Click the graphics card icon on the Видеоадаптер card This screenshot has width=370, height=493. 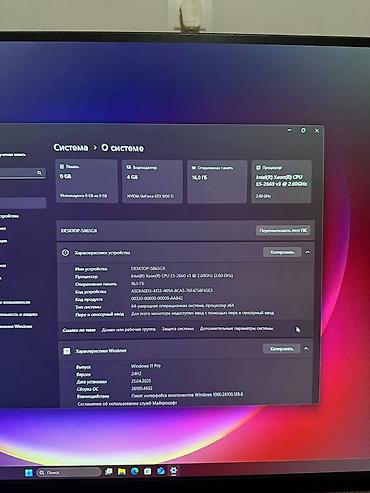128,167
